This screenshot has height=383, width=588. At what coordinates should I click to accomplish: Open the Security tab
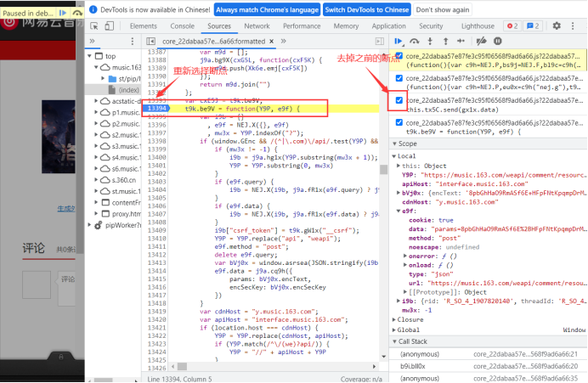coord(431,25)
